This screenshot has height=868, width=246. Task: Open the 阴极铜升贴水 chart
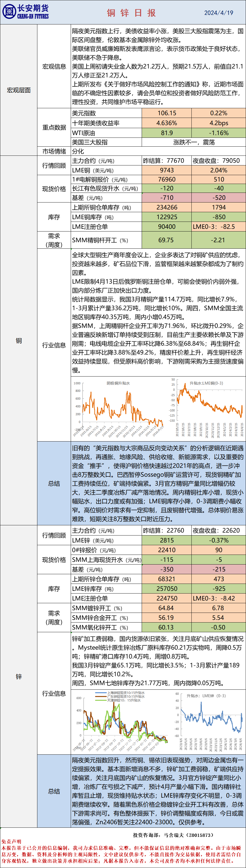click(119, 408)
